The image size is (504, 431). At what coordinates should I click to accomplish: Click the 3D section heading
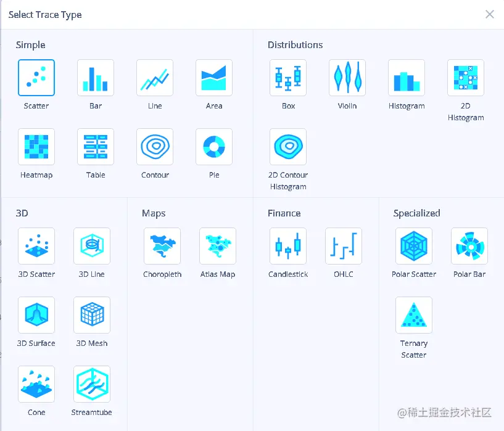22,213
